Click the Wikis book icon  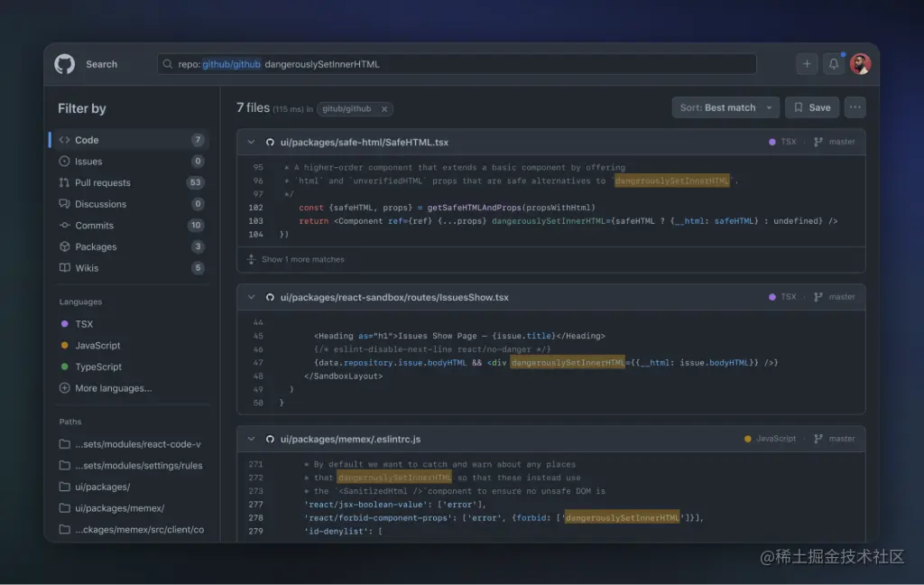[x=64, y=268]
